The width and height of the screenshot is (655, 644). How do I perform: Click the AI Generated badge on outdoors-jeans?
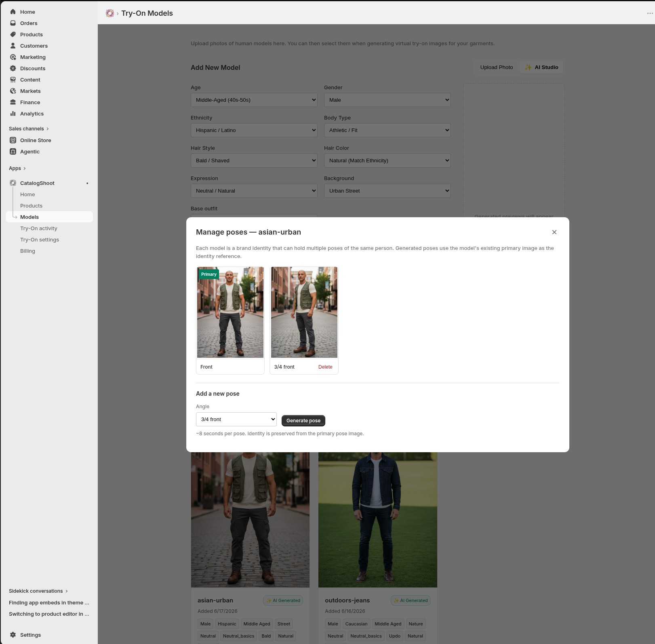411,600
